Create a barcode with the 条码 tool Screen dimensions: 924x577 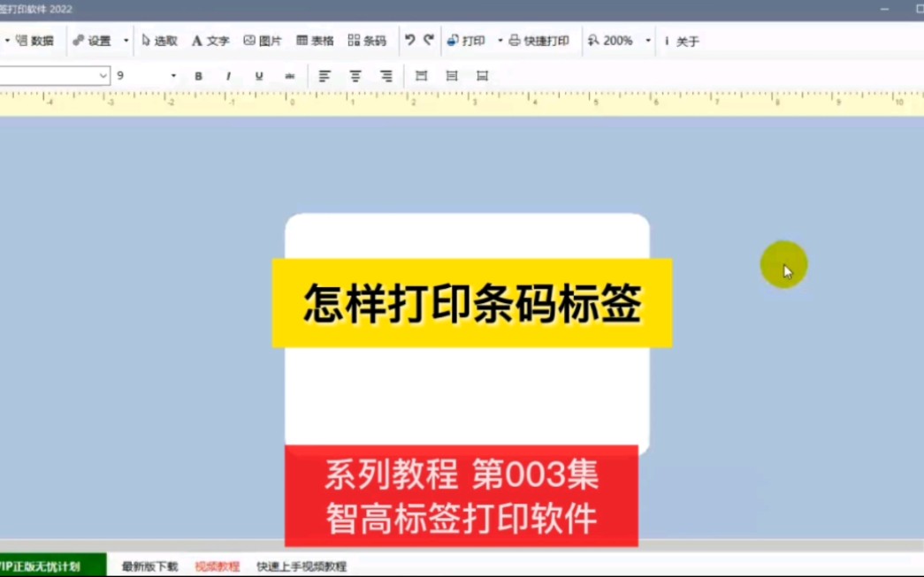[365, 40]
